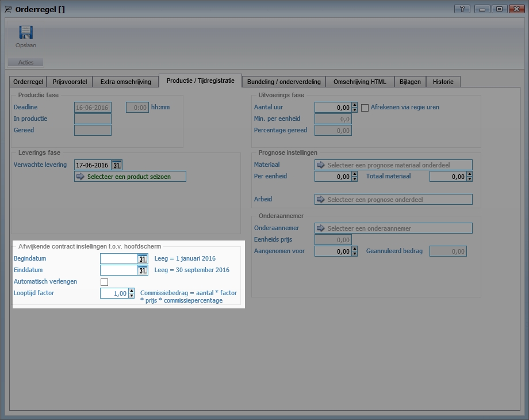The height and width of the screenshot is (420, 529).
Task: Open the Bundeling / onderverdeling tab
Action: point(284,82)
